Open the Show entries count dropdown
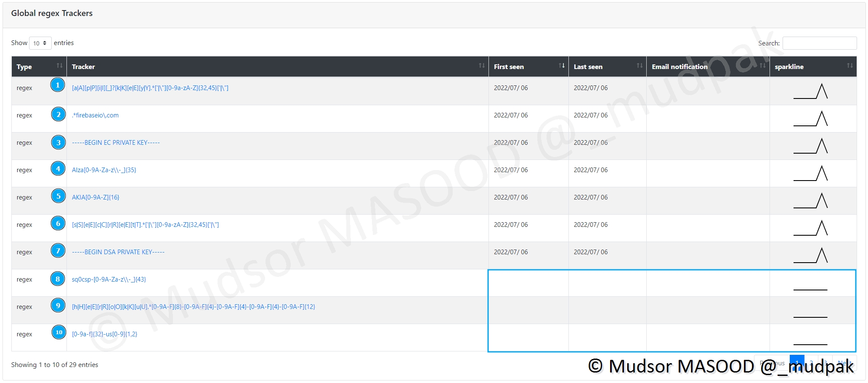 40,43
